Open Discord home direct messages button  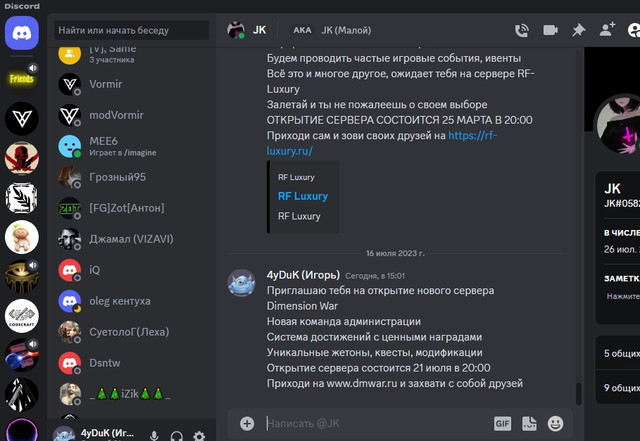pyautogui.click(x=22, y=33)
